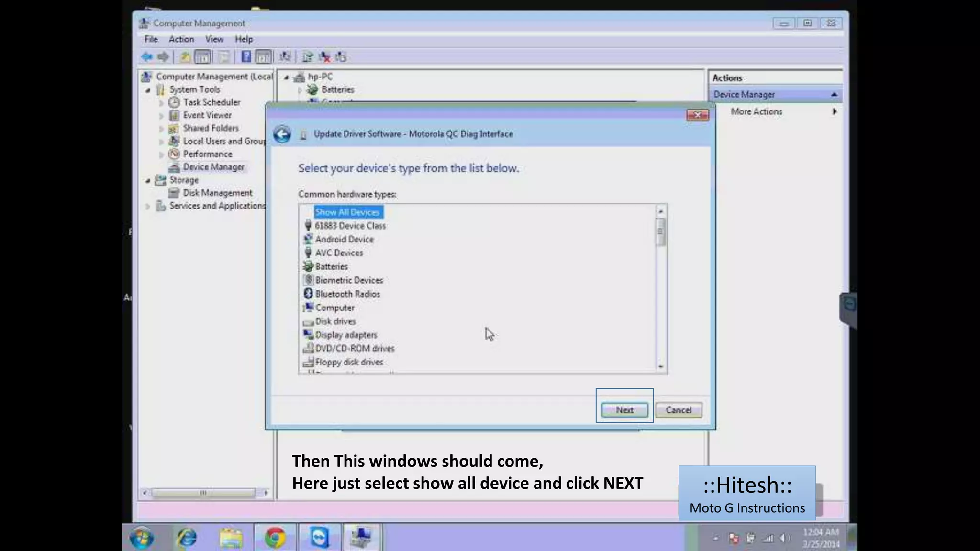The height and width of the screenshot is (551, 980).
Task: Click the blue Help toolbar icon
Action: click(x=246, y=57)
